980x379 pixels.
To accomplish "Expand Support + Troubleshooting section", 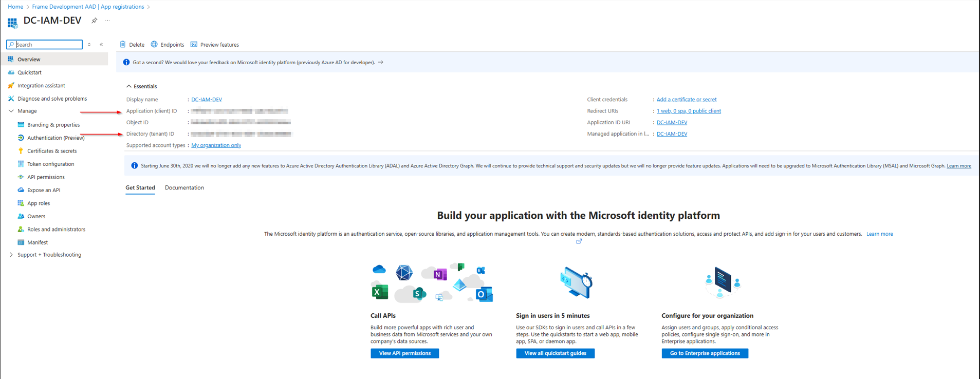I will click(11, 255).
